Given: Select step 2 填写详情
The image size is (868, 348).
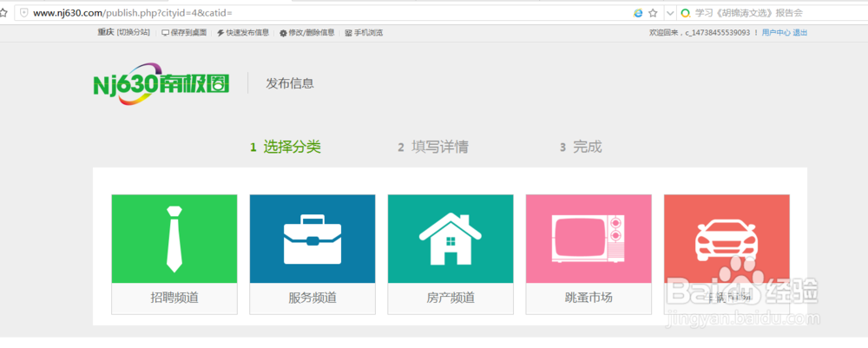Looking at the screenshot, I should tap(433, 148).
